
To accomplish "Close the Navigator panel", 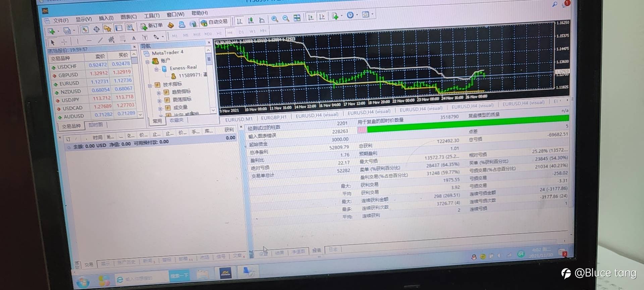I will coord(209,42).
